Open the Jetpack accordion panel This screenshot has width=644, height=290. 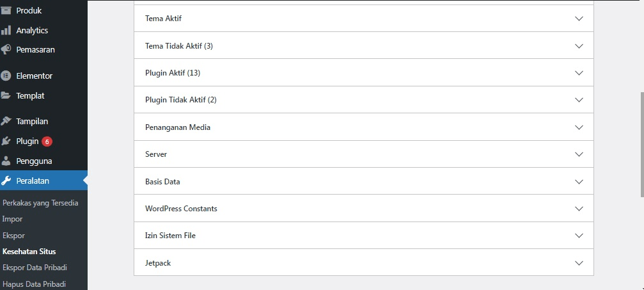tap(363, 262)
